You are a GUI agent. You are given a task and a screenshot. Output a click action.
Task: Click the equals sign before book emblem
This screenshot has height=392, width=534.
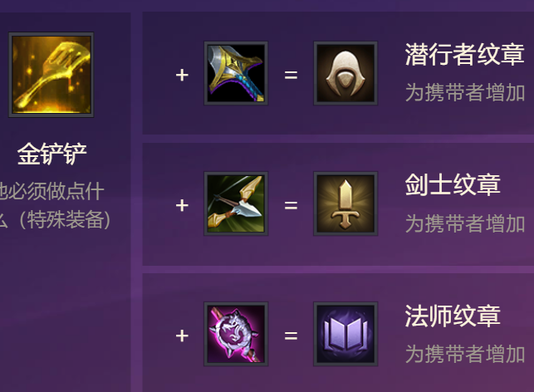coord(291,336)
